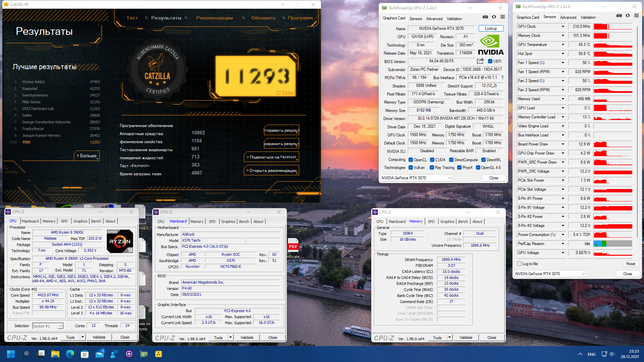
Task: Click the Memory Controller Load graph
Action: tap(612, 117)
